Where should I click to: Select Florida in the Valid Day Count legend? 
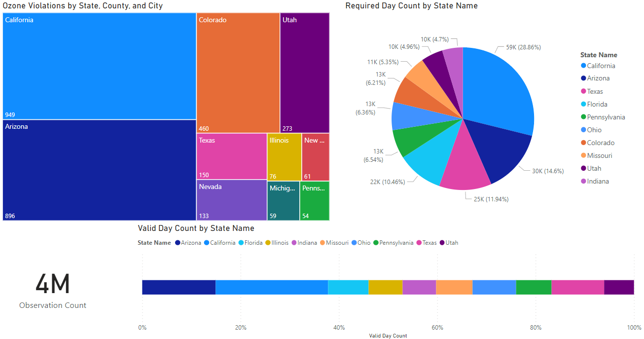[x=253, y=243]
